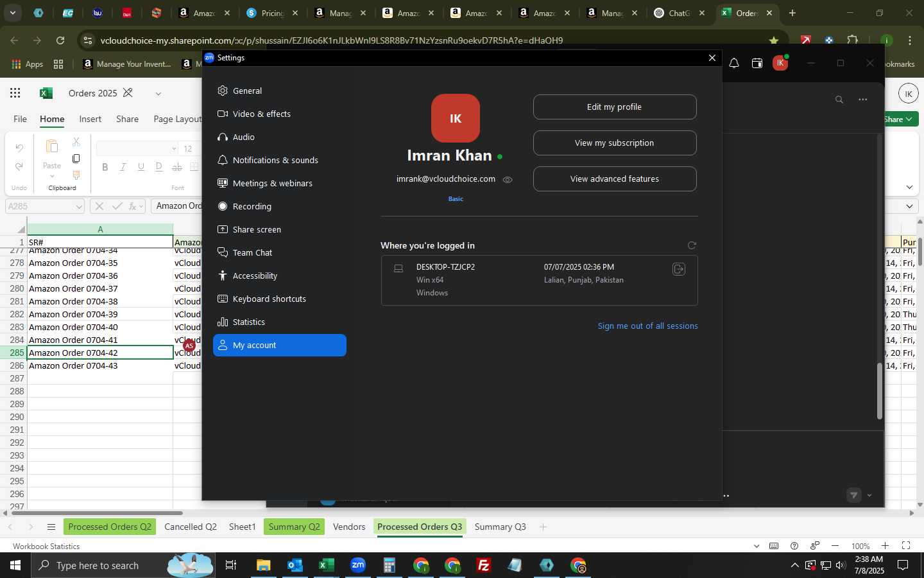
Task: Switch to the Vendors sheet tab
Action: coord(349,527)
